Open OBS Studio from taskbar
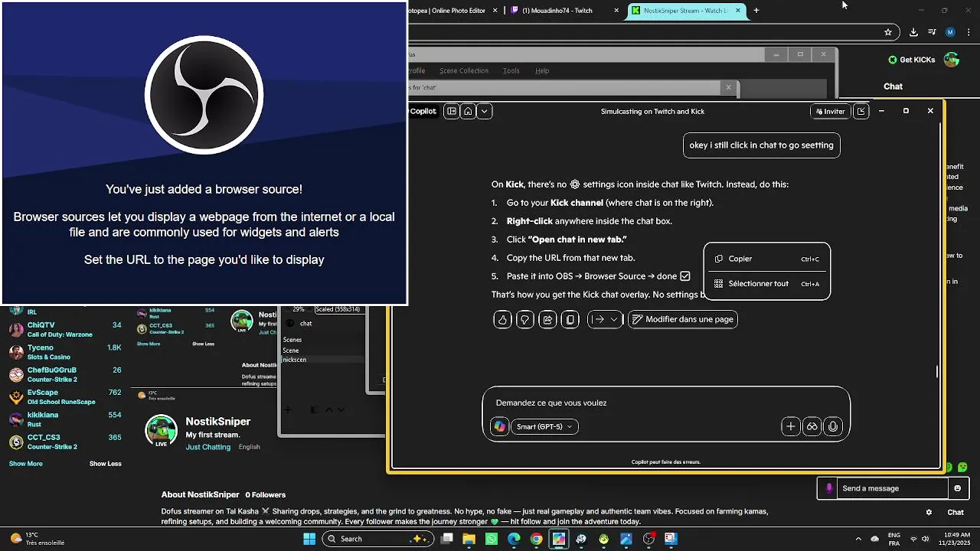Image resolution: width=980 pixels, height=551 pixels. click(649, 539)
